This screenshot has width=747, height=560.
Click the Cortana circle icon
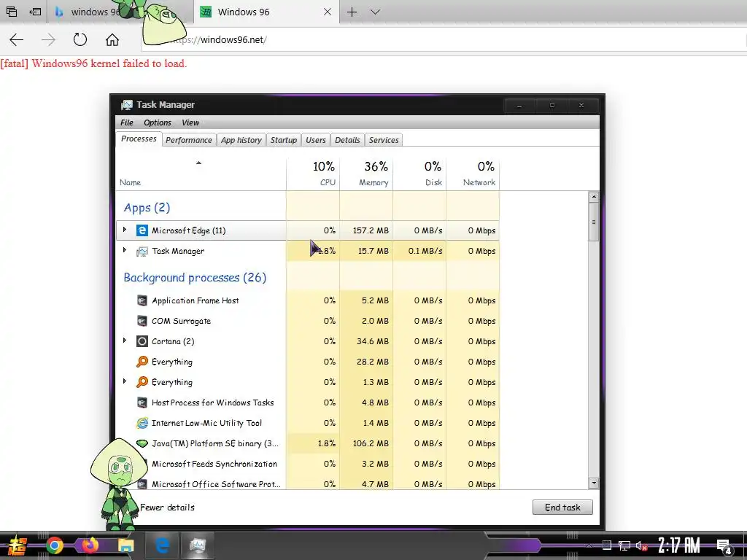click(x=142, y=341)
